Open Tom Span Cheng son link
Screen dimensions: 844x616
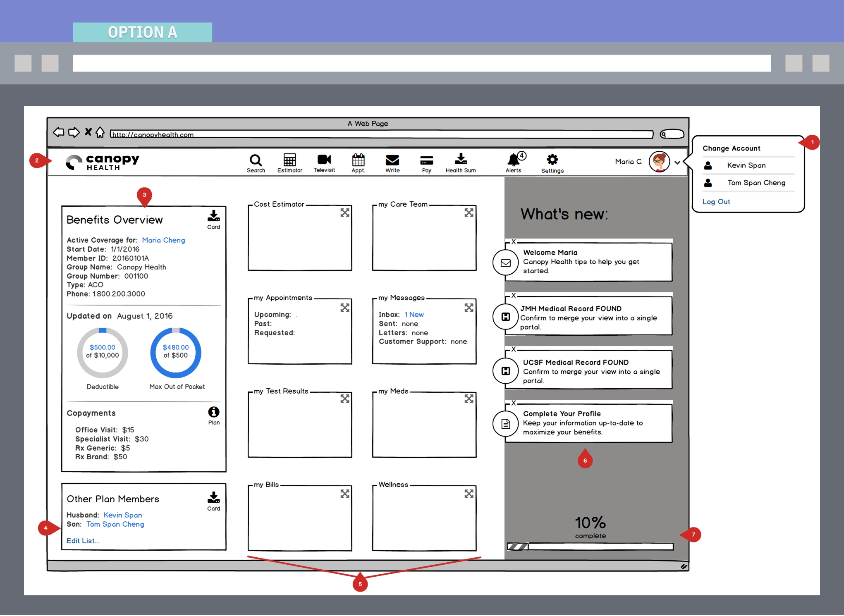[x=115, y=524]
